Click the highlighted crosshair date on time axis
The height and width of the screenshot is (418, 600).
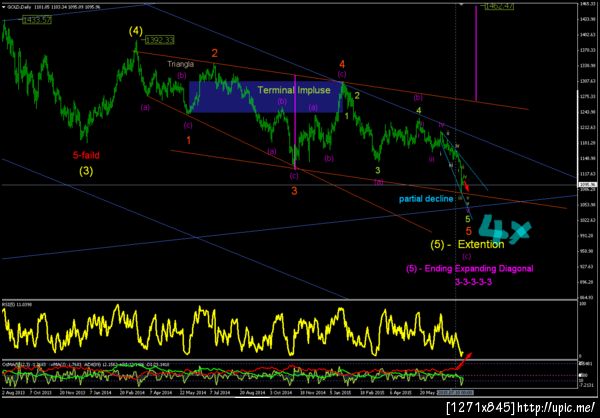tap(455, 393)
